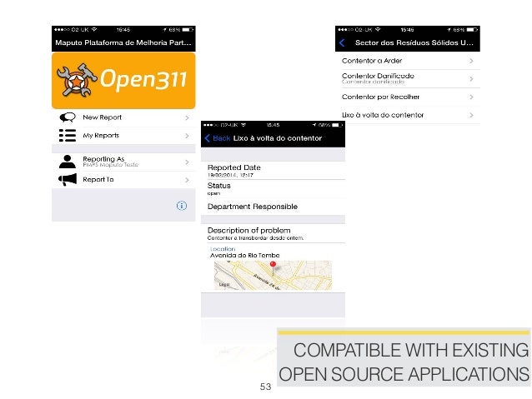Tap Wi-Fi icon in Maputo screen status bar
Image resolution: width=532 pixels, height=399 pixels.
coord(94,29)
